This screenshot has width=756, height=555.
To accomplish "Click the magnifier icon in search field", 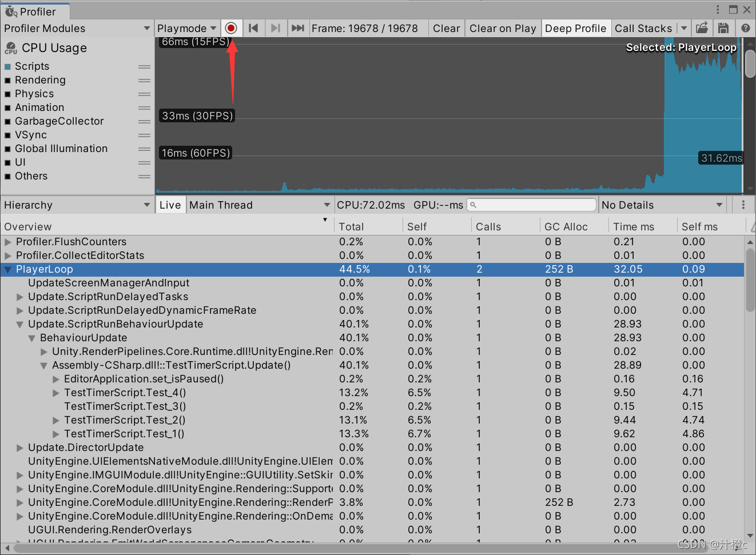I will tap(474, 205).
